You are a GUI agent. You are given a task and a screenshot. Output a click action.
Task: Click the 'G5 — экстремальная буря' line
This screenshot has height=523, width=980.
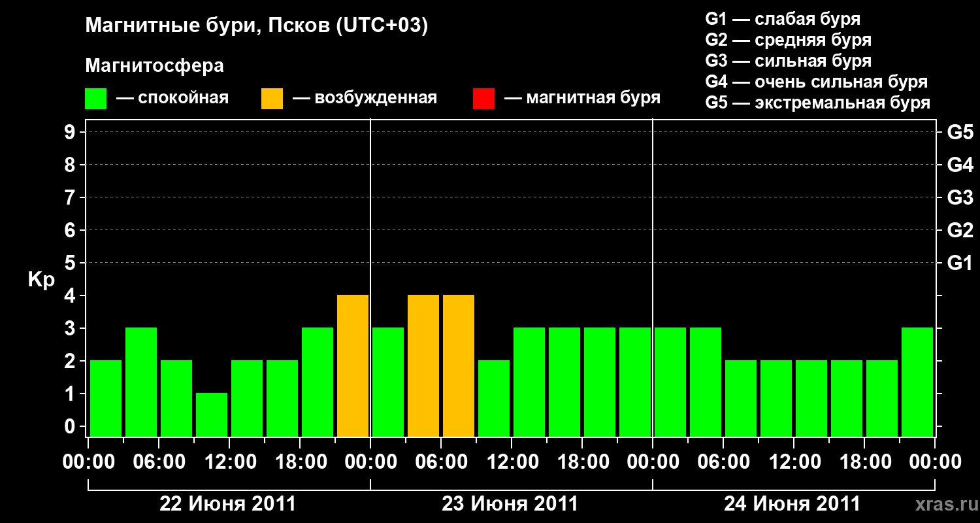tap(818, 103)
